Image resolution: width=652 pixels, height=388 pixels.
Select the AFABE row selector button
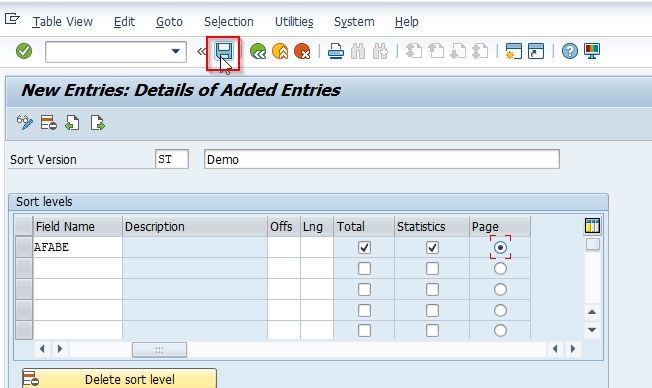(24, 247)
